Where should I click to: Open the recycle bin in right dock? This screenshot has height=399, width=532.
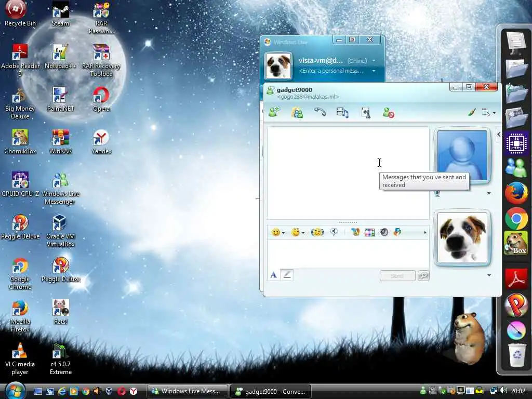(x=517, y=355)
